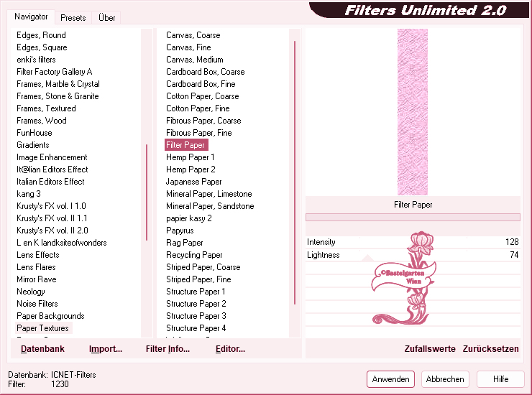Show Filter Info...
532x395 pixels.
168,349
